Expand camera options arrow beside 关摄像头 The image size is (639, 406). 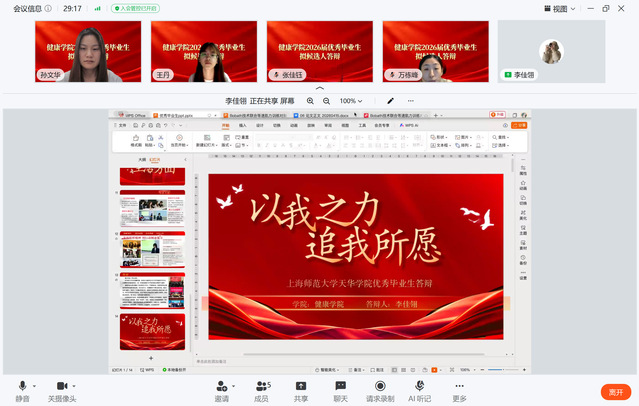pyautogui.click(x=76, y=385)
